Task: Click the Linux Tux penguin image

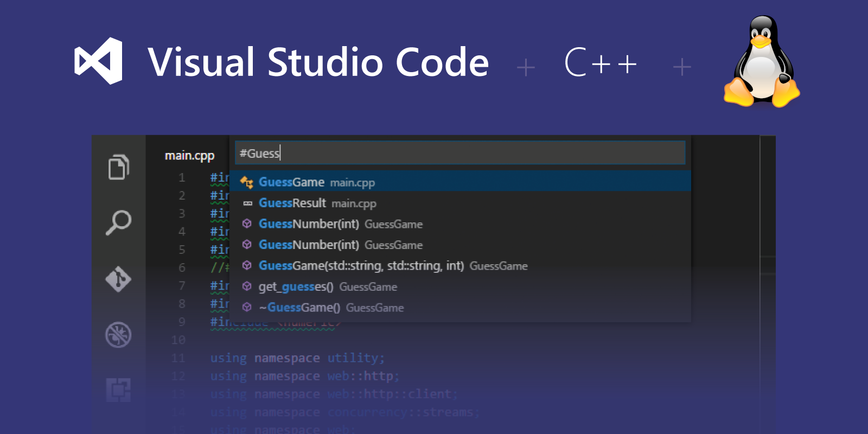Action: pyautogui.click(x=762, y=61)
